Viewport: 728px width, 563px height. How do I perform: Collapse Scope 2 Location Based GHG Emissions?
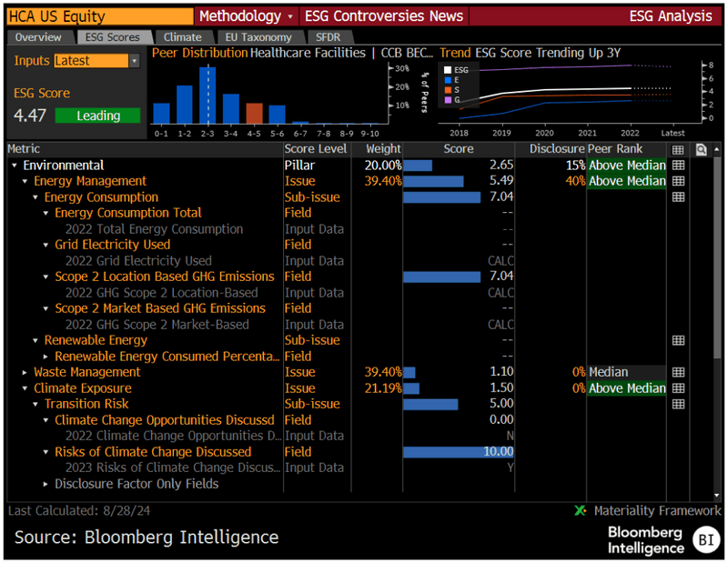click(x=46, y=276)
